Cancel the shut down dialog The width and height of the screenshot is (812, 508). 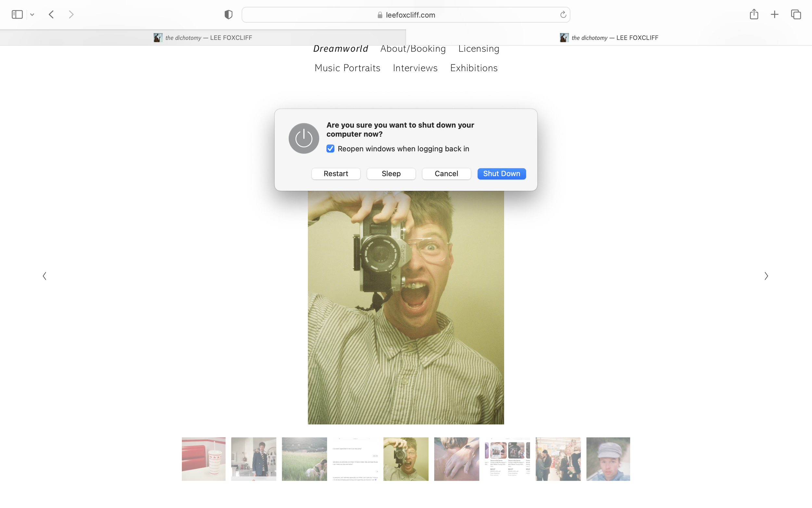pyautogui.click(x=446, y=174)
